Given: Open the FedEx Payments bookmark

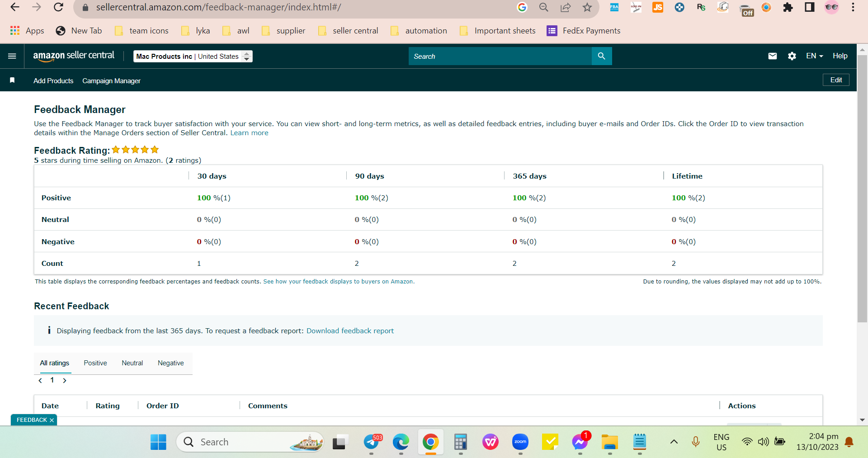Looking at the screenshot, I should (x=584, y=31).
